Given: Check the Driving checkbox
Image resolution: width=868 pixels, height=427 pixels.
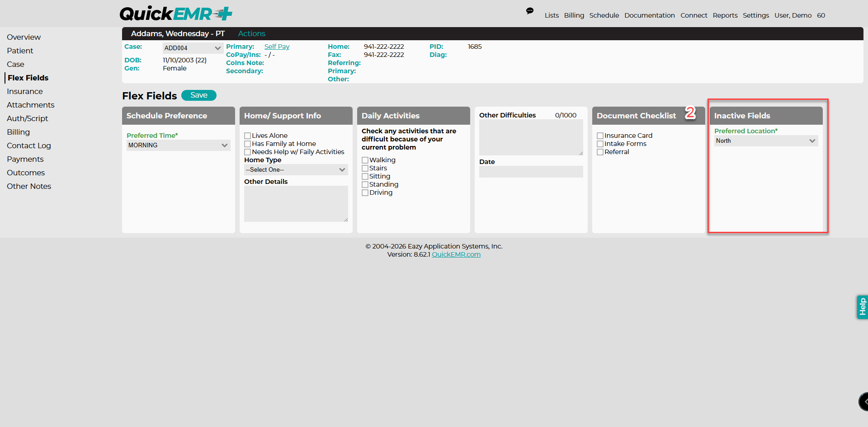Looking at the screenshot, I should 365,192.
